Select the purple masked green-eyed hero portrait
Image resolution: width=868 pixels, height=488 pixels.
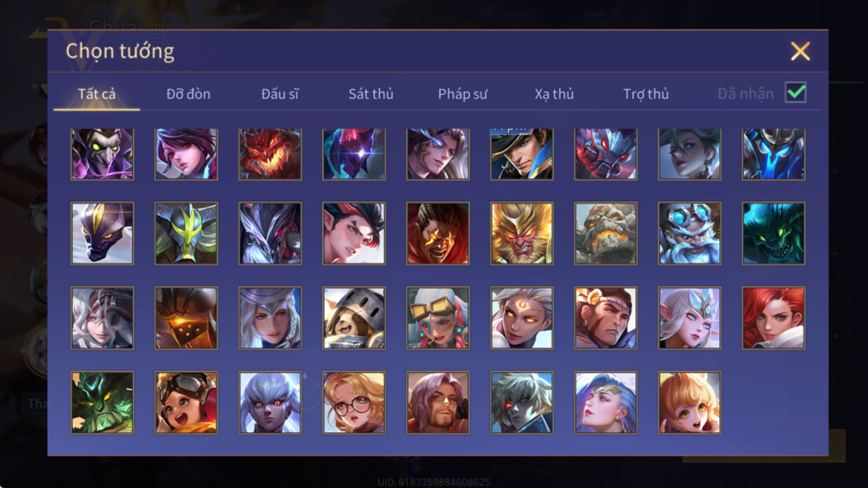point(102,154)
